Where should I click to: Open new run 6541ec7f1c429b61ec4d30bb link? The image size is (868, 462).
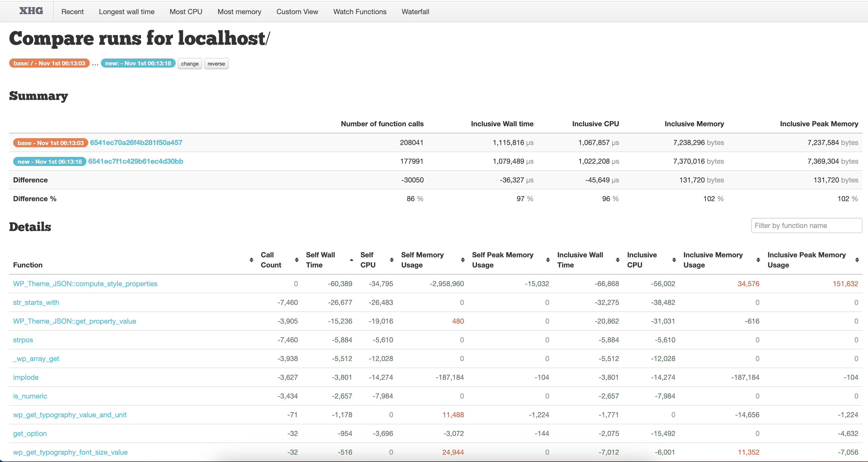pos(135,161)
